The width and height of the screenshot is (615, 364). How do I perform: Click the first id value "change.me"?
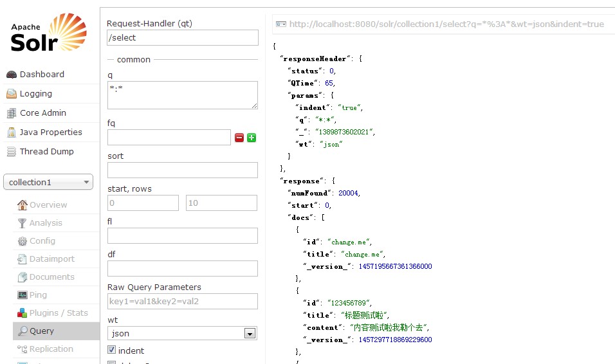pyautogui.click(x=349, y=242)
